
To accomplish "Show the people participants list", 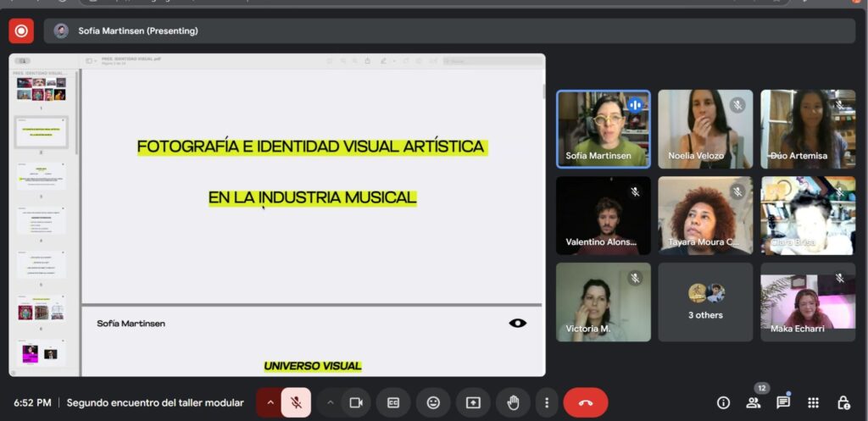I will coord(753,402).
